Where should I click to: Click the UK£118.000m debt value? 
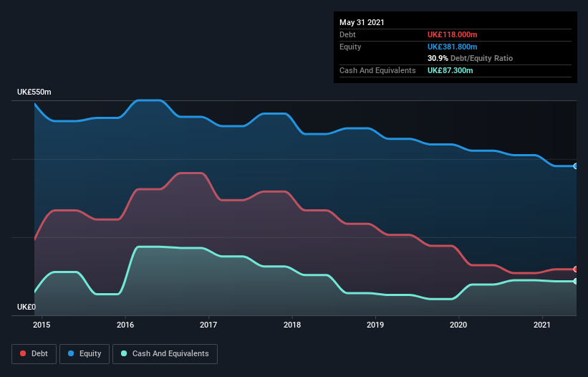(x=452, y=34)
